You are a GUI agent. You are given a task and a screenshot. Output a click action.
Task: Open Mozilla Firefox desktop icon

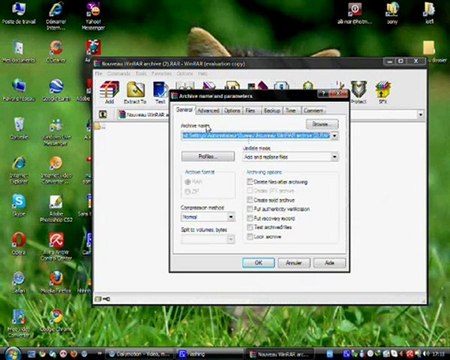point(56,283)
